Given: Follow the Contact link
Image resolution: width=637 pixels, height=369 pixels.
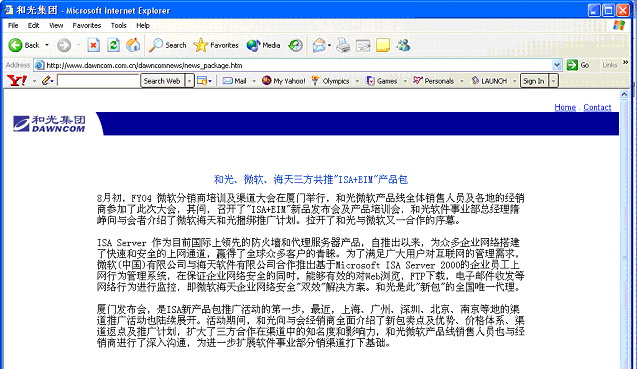Looking at the screenshot, I should click(597, 107).
